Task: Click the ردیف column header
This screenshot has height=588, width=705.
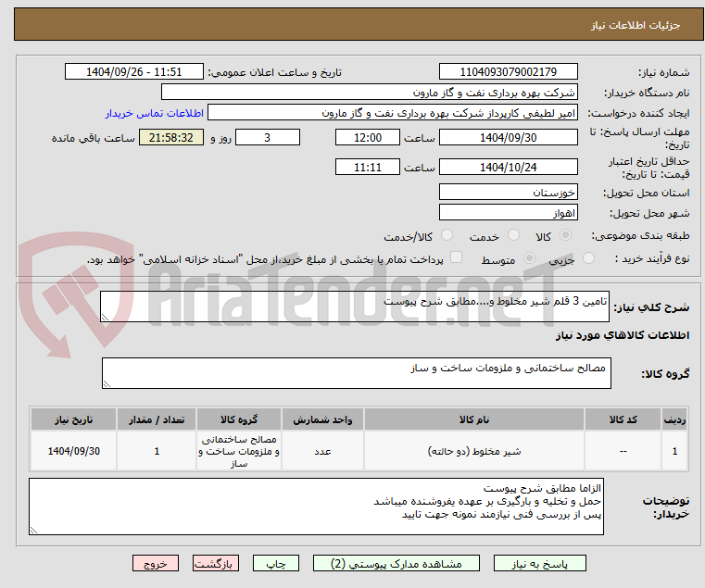Action: [674, 419]
